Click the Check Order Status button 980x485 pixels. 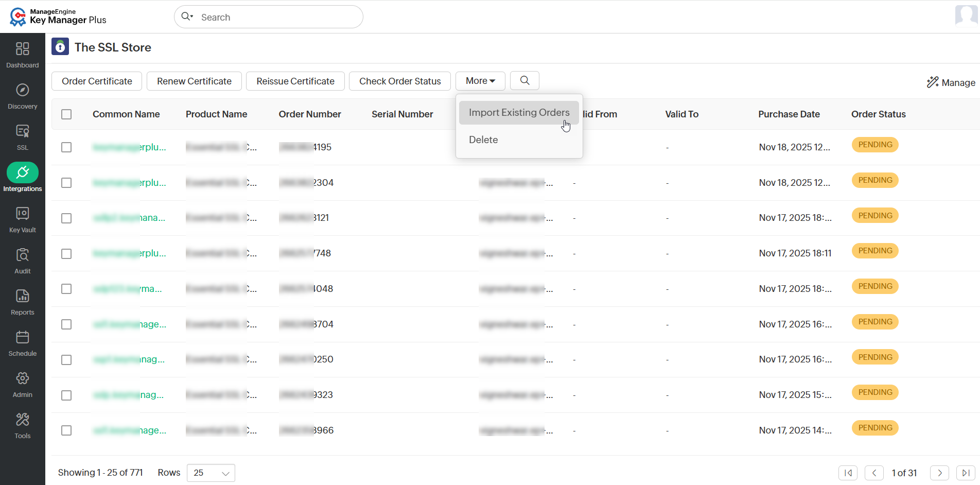coord(400,81)
